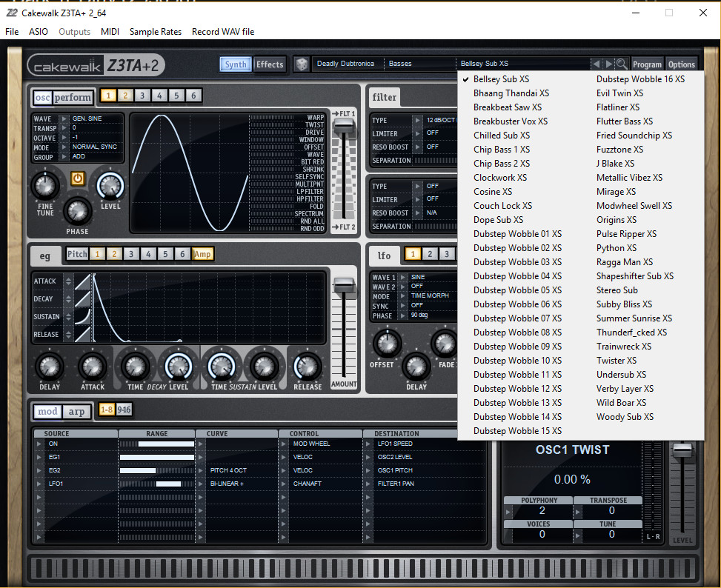Click the next program arrow
This screenshot has height=588, width=721.
[x=608, y=64]
